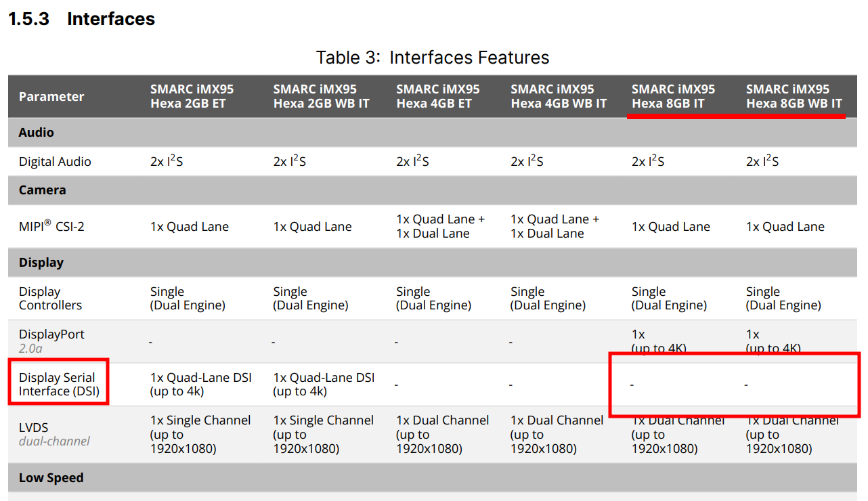This screenshot has width=868, height=501.
Task: Select the "Hexa 8GB WB IT" column header
Action: click(x=794, y=96)
